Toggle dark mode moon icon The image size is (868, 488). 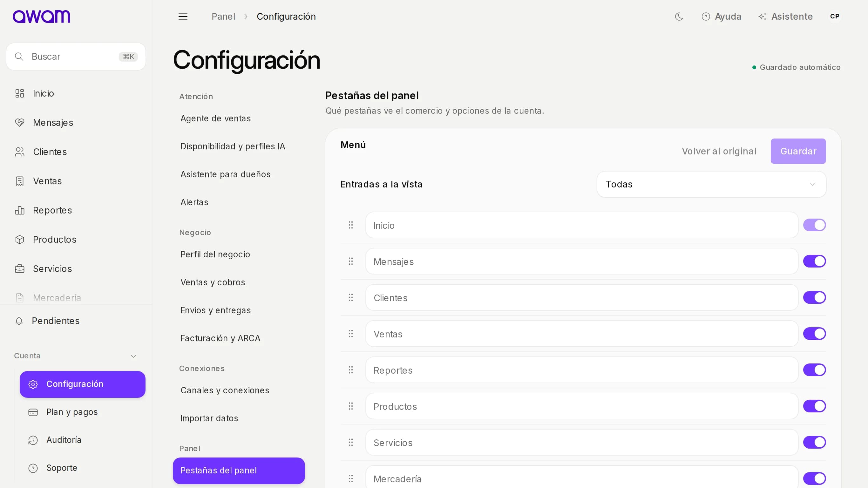679,17
